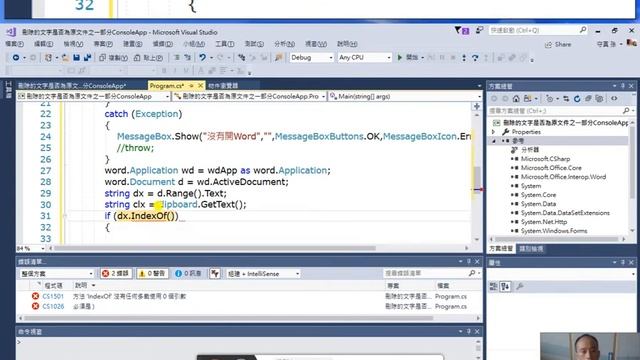Open the Help (H) menu
Viewport: 640px width, 360px height.
pyautogui.click(x=347, y=44)
